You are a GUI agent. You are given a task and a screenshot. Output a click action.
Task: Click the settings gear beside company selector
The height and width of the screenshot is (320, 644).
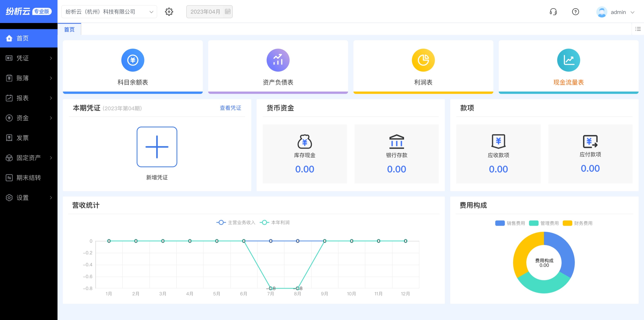pos(169,12)
